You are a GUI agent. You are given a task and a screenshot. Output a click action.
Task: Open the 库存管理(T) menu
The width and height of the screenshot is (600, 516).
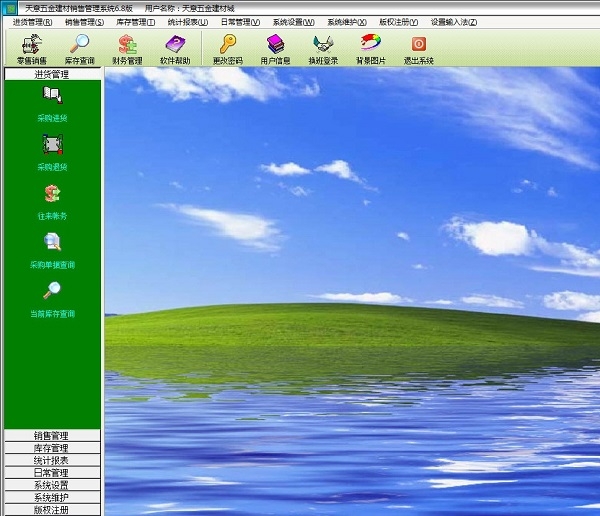(135, 22)
